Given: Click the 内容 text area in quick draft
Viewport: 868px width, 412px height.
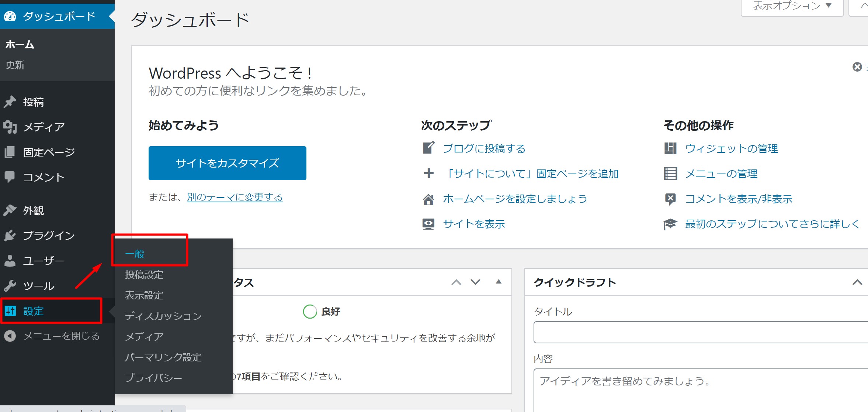Looking at the screenshot, I should pyautogui.click(x=701, y=390).
